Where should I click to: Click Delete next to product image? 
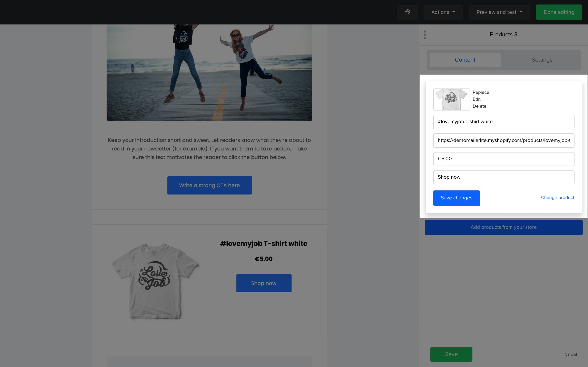[479, 106]
